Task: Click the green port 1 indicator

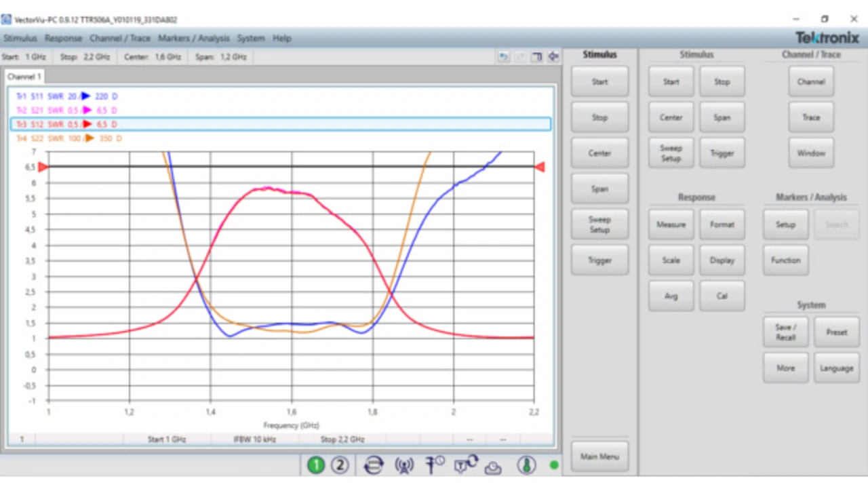Action: (x=316, y=465)
